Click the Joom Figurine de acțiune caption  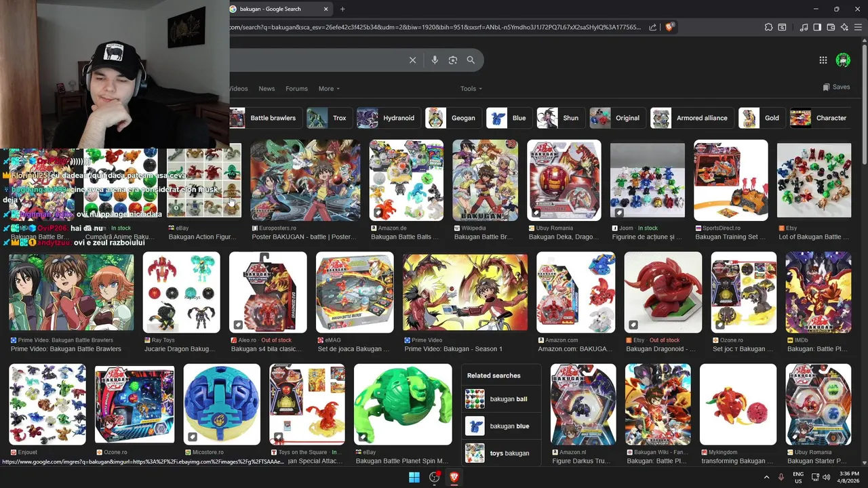pyautogui.click(x=647, y=237)
